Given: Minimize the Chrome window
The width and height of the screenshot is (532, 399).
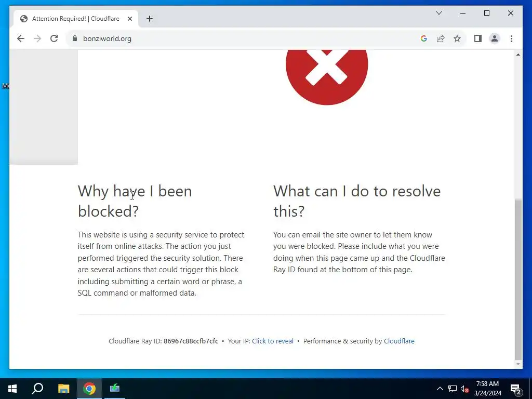Looking at the screenshot, I should click(463, 13).
